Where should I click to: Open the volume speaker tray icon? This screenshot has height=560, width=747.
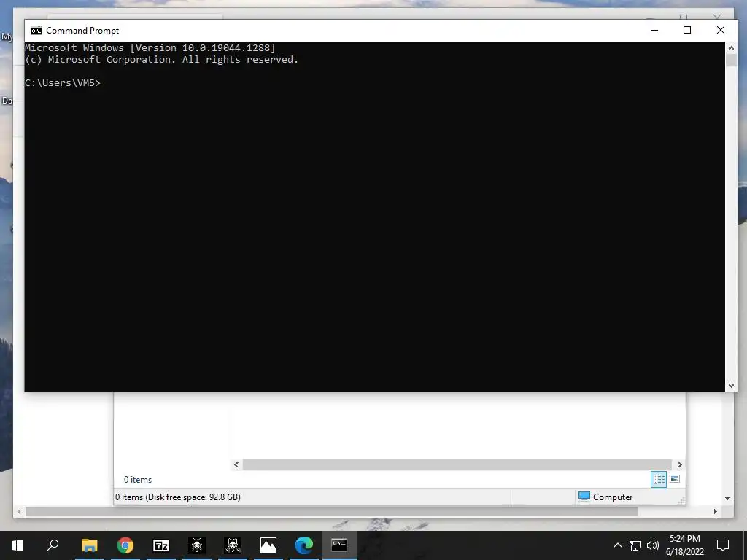click(653, 545)
